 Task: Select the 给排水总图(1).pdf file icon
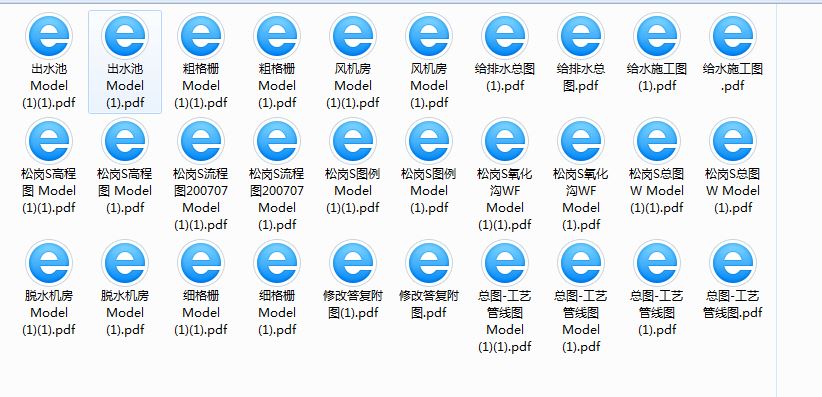505,36
